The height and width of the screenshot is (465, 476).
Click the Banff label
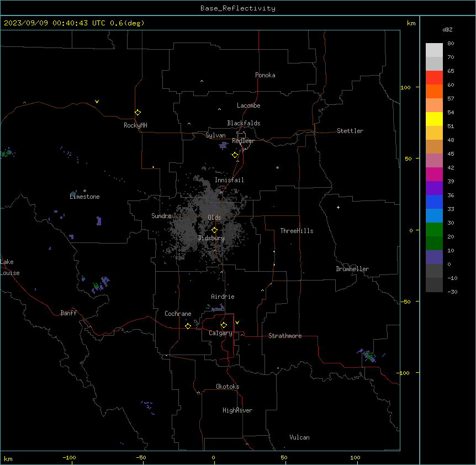pos(68,313)
